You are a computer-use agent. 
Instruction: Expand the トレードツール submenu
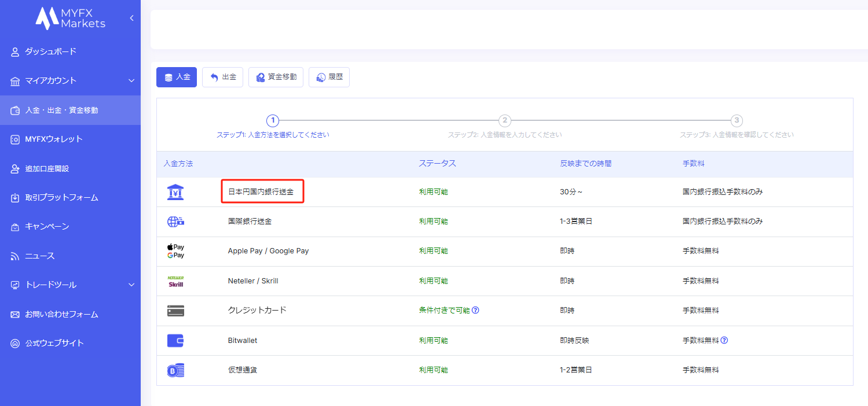(131, 285)
